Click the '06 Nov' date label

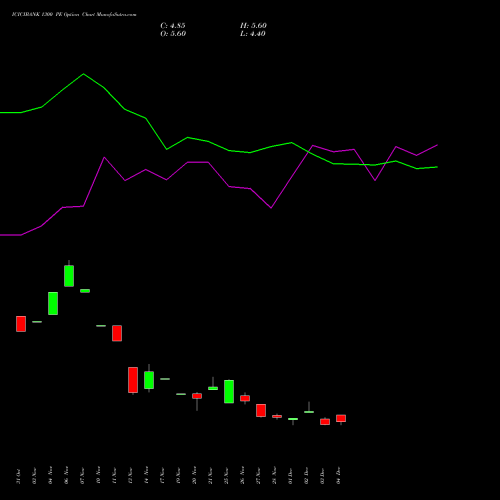click(x=66, y=476)
